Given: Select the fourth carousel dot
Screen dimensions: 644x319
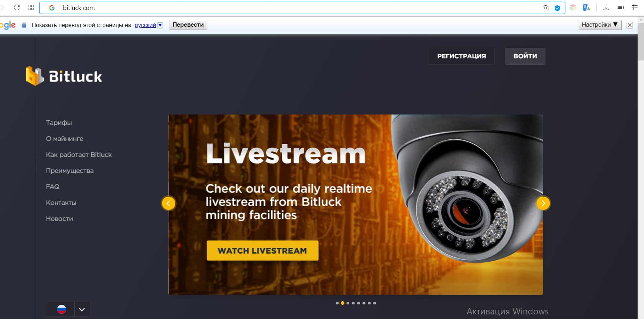Looking at the screenshot, I should [x=353, y=303].
